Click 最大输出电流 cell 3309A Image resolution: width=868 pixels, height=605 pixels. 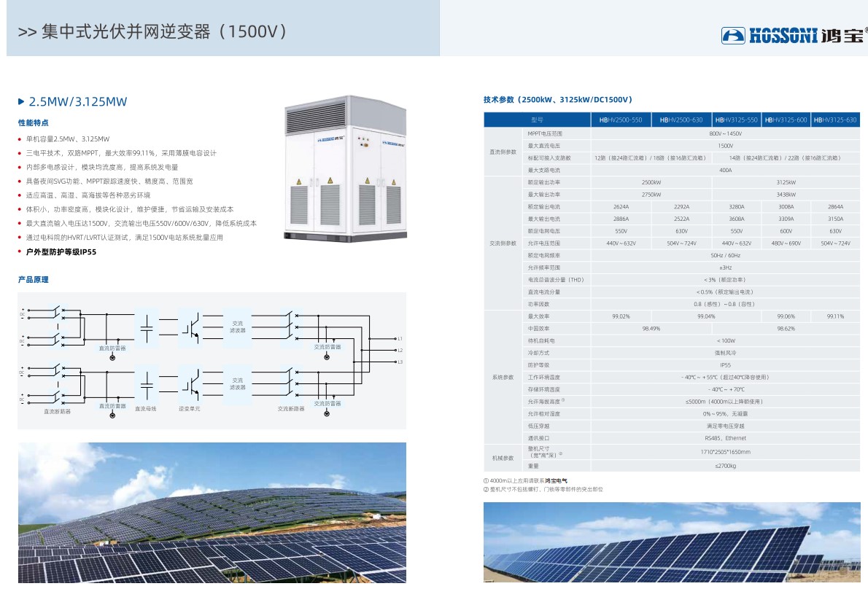click(x=786, y=219)
